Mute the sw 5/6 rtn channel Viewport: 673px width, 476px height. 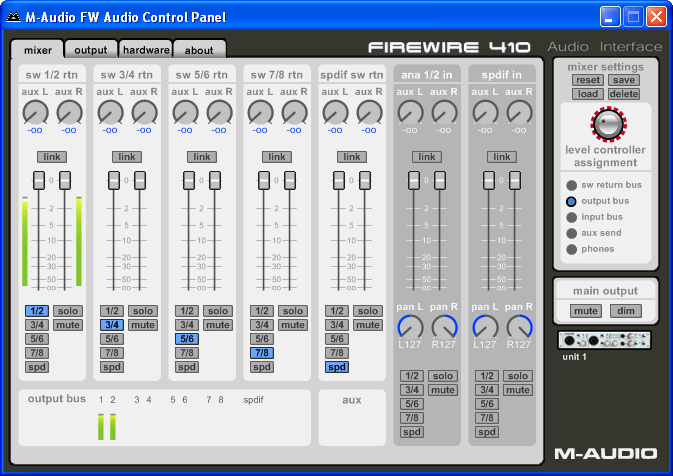pos(218,325)
